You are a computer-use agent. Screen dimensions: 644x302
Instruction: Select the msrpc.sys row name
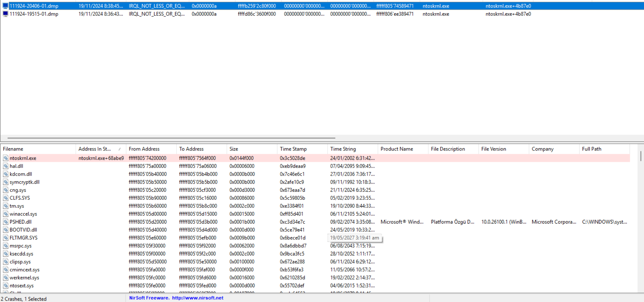tap(20, 246)
